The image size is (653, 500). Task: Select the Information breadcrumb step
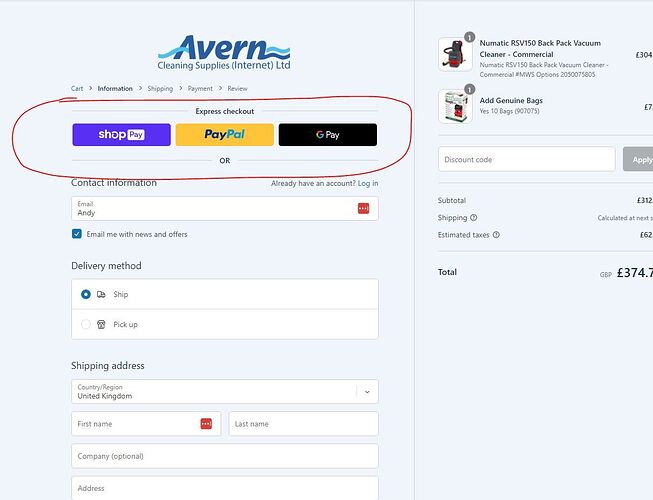coord(115,89)
